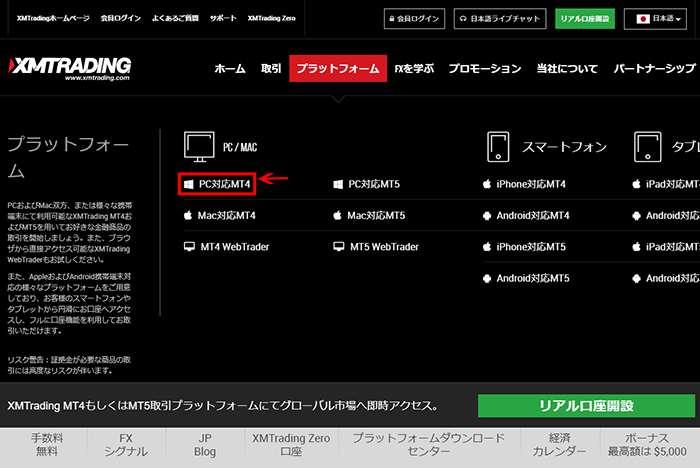Select FXを学ぶ in main navigation
The width and height of the screenshot is (700, 468).
click(414, 68)
